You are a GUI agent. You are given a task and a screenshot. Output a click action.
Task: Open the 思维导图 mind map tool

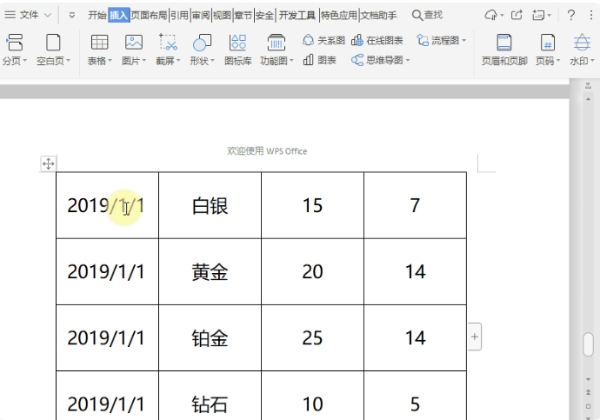380,60
